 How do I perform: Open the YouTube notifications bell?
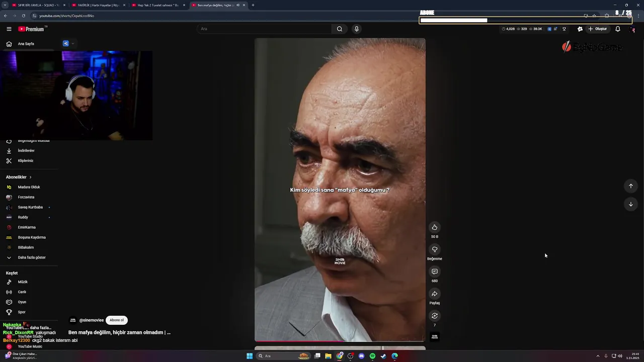coord(618,29)
